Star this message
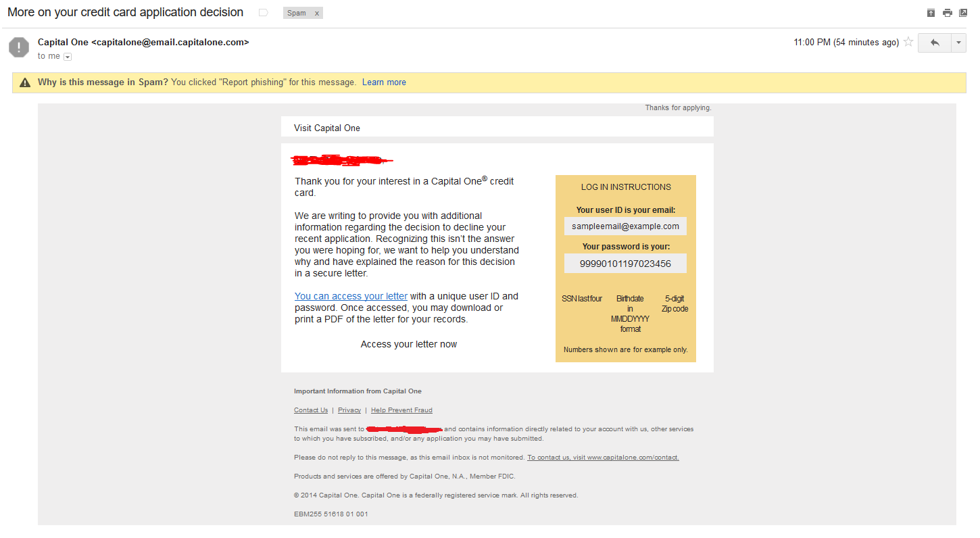980x538 pixels. coord(908,43)
